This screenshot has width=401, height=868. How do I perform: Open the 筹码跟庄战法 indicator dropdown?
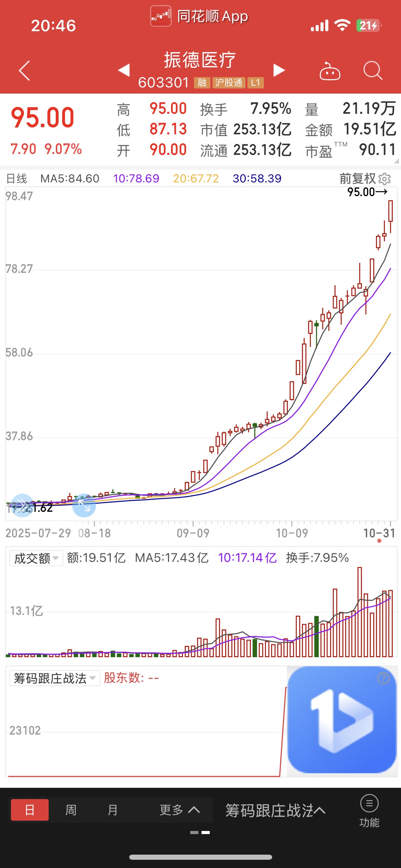click(x=54, y=678)
